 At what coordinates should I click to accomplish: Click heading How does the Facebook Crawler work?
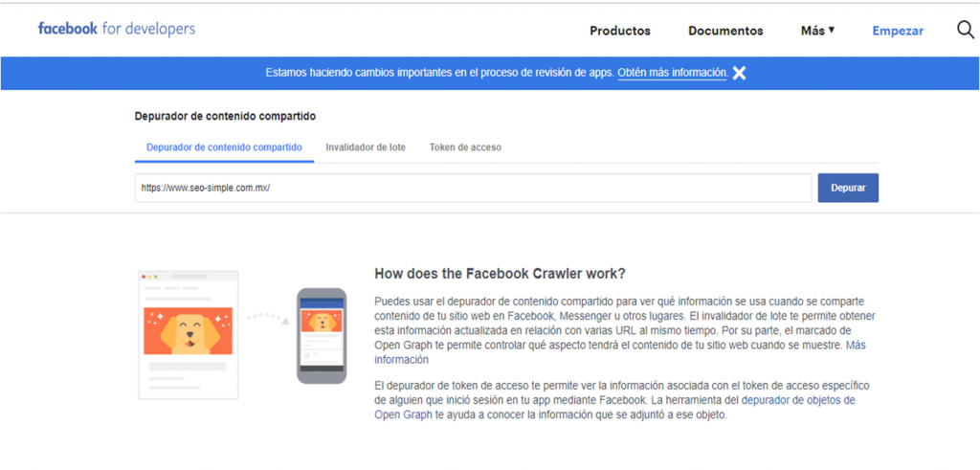(x=500, y=274)
